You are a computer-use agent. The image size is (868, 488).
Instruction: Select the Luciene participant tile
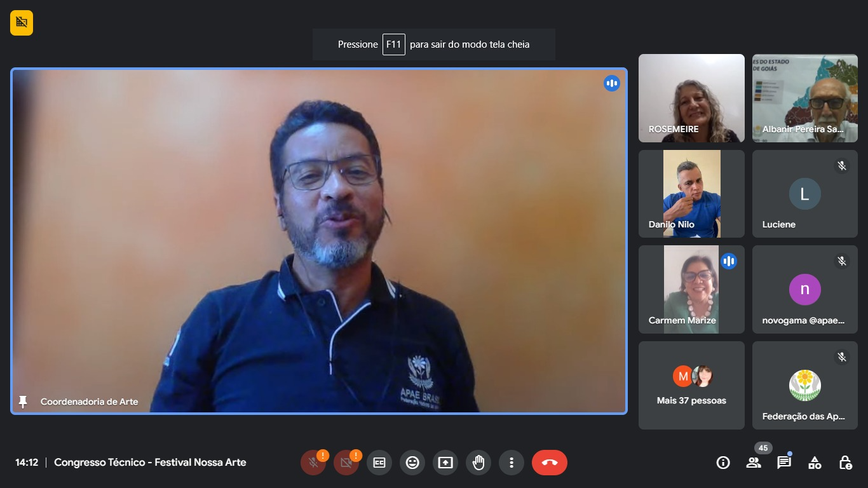(x=805, y=194)
